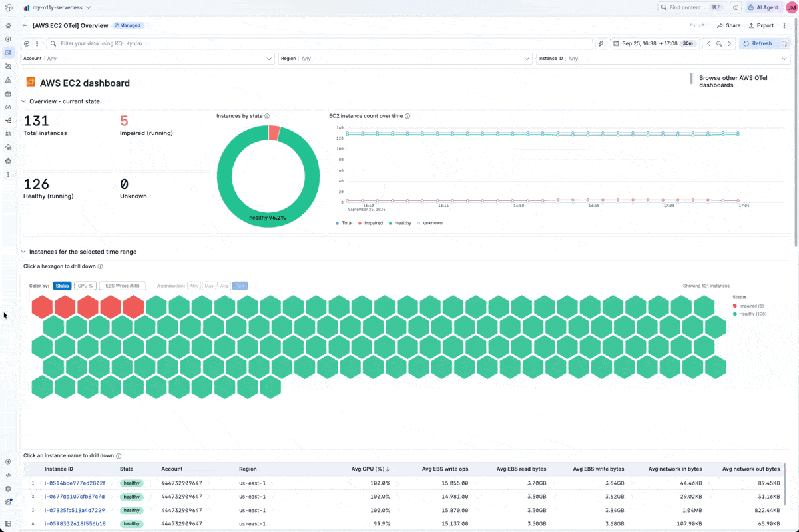The width and height of the screenshot is (799, 532).
Task: Click the redo arrow icon
Action: coord(701,25)
